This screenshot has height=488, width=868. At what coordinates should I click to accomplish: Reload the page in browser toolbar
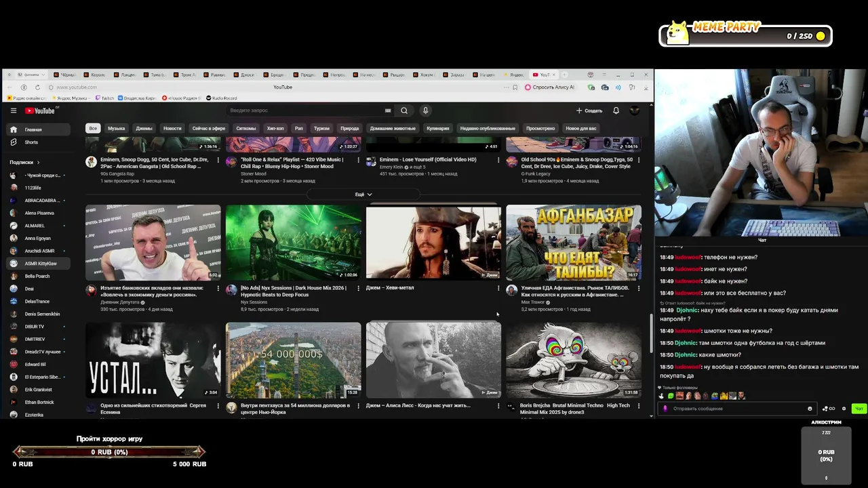tap(37, 87)
